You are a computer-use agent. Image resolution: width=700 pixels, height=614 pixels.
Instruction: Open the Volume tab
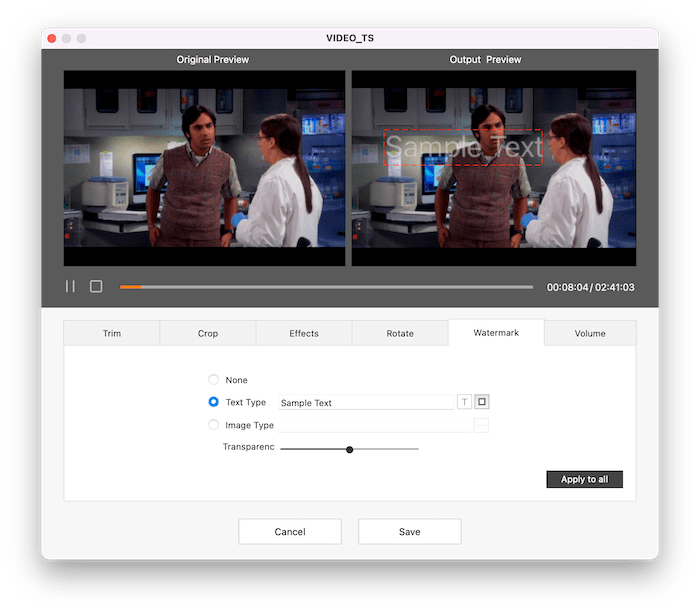pyautogui.click(x=590, y=333)
